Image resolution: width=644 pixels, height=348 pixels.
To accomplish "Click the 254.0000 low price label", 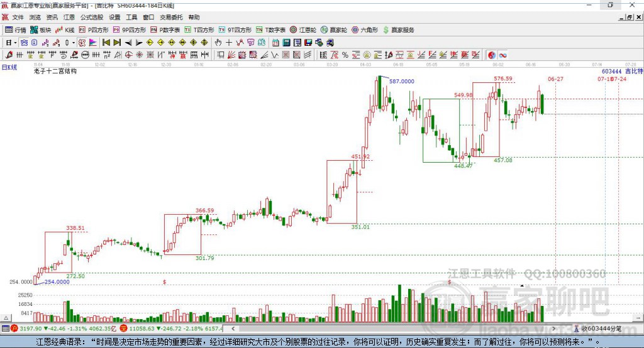I will tap(57, 282).
